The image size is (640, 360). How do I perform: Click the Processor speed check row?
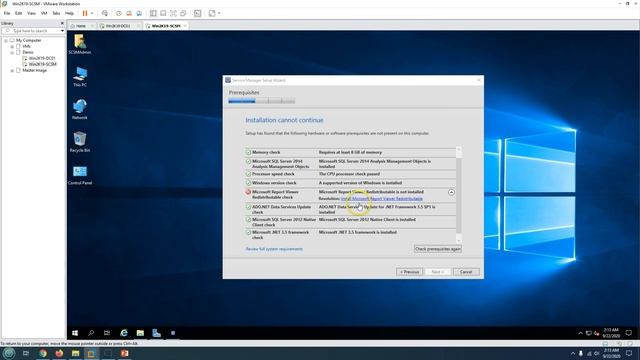pos(350,174)
